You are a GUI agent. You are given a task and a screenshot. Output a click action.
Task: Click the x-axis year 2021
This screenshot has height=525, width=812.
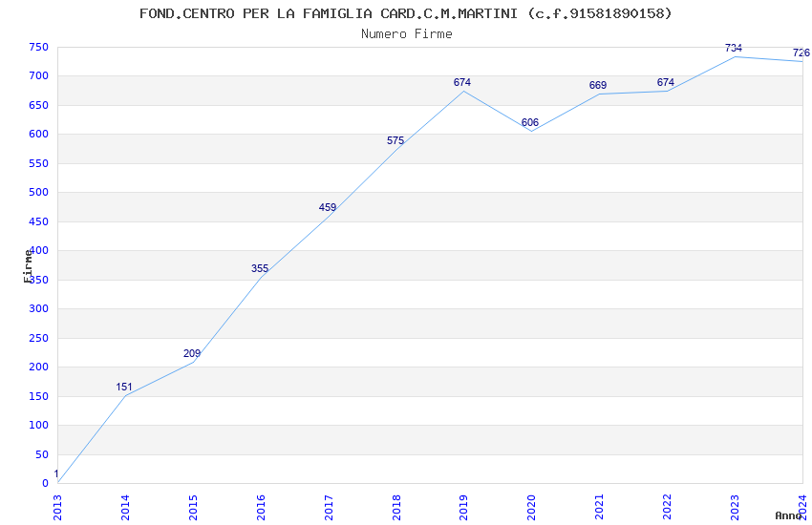pos(600,508)
